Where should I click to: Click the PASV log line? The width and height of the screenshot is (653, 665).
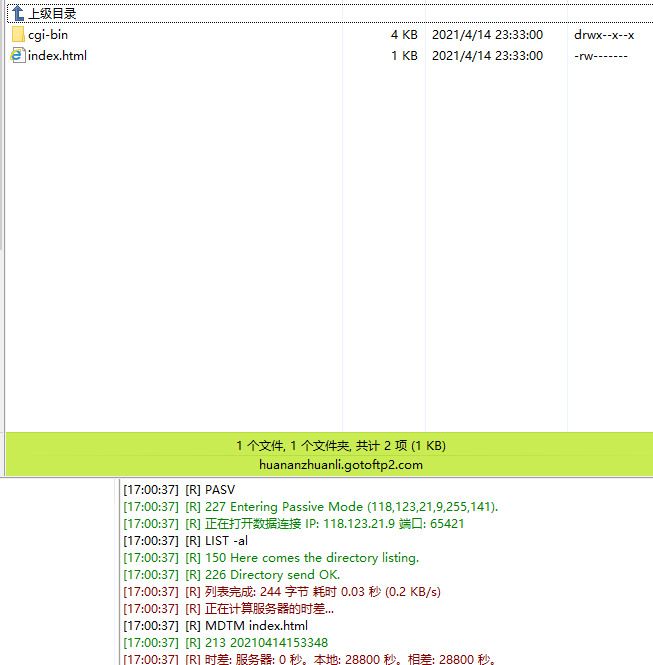179,490
